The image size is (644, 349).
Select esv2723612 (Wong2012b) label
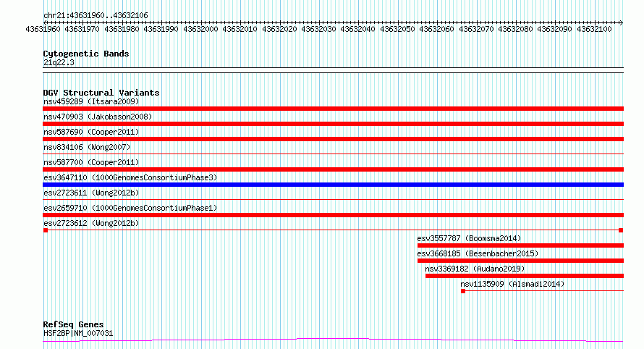click(91, 223)
